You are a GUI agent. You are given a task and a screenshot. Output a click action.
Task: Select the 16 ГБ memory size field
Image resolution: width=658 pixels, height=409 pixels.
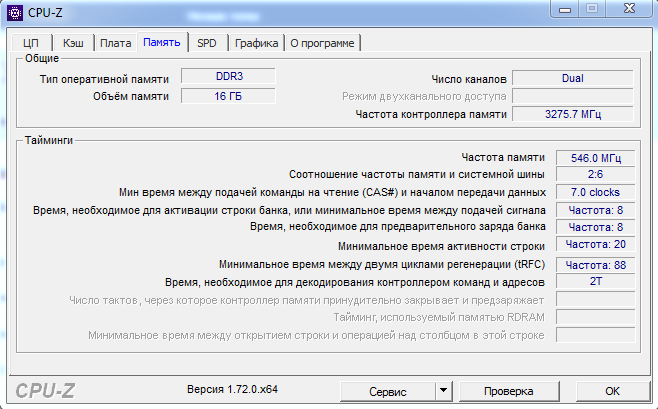[228, 96]
